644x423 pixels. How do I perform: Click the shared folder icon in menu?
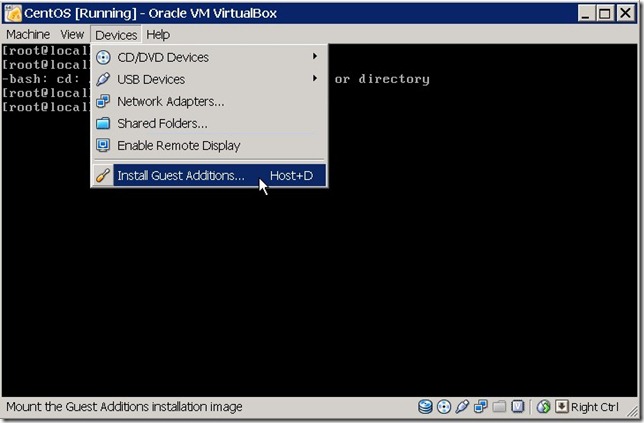pos(103,123)
